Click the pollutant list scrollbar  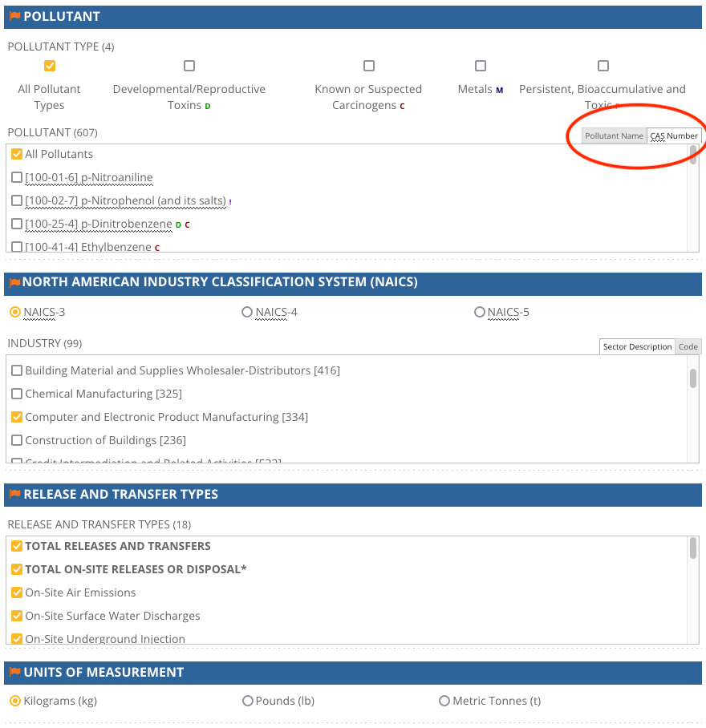693,156
